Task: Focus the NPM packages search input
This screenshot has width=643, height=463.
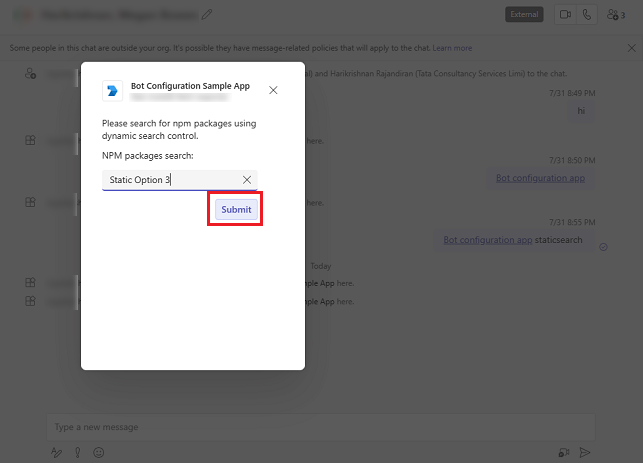Action: pos(179,180)
